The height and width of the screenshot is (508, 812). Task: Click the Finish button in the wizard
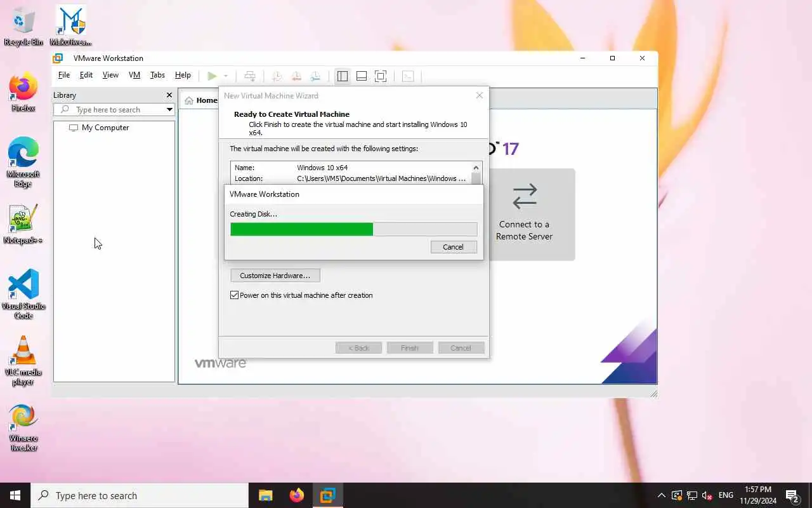point(410,348)
